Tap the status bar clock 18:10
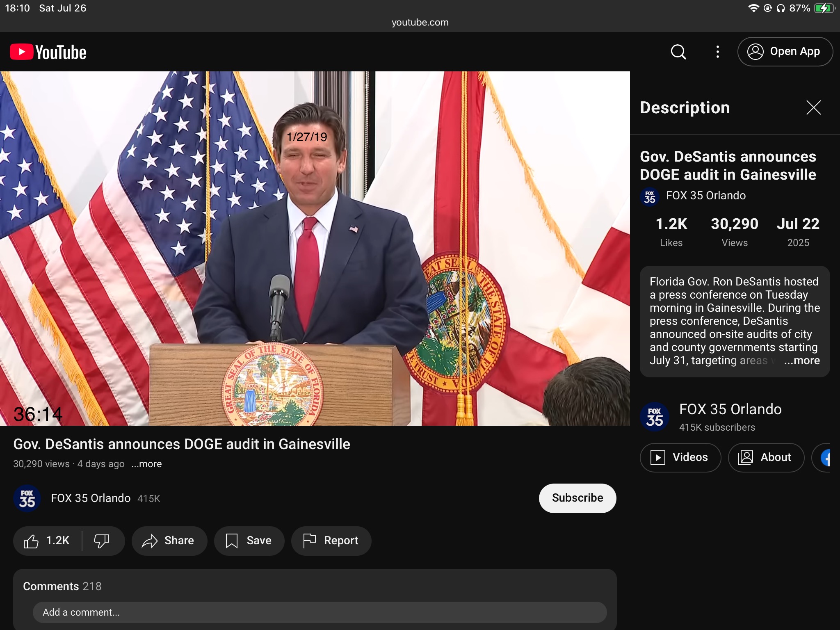The height and width of the screenshot is (630, 840). coord(17,8)
